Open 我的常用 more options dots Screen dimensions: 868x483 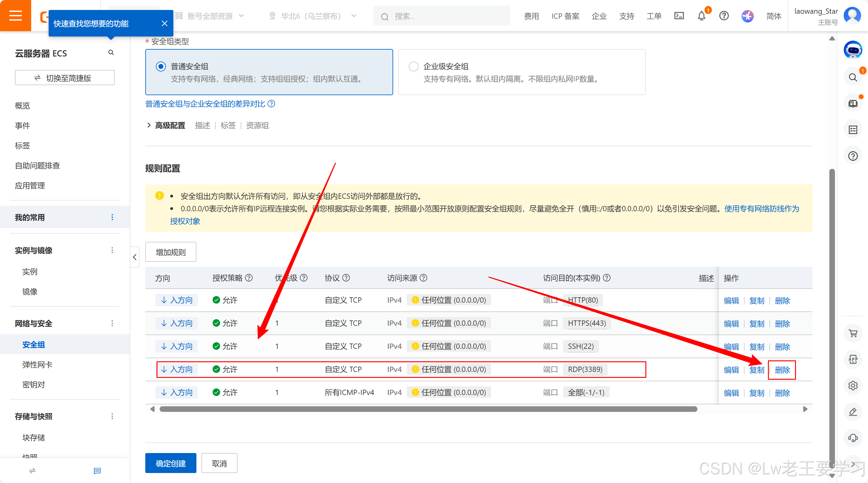[112, 217]
